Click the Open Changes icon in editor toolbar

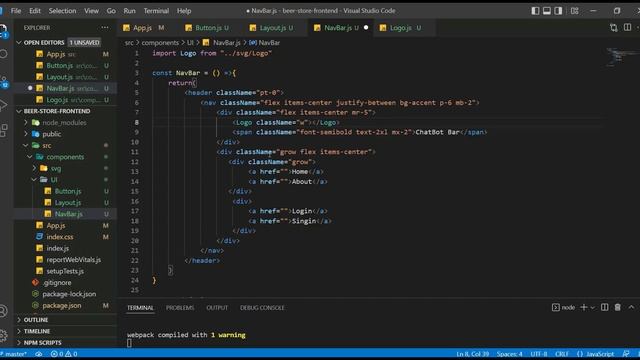coord(613,28)
